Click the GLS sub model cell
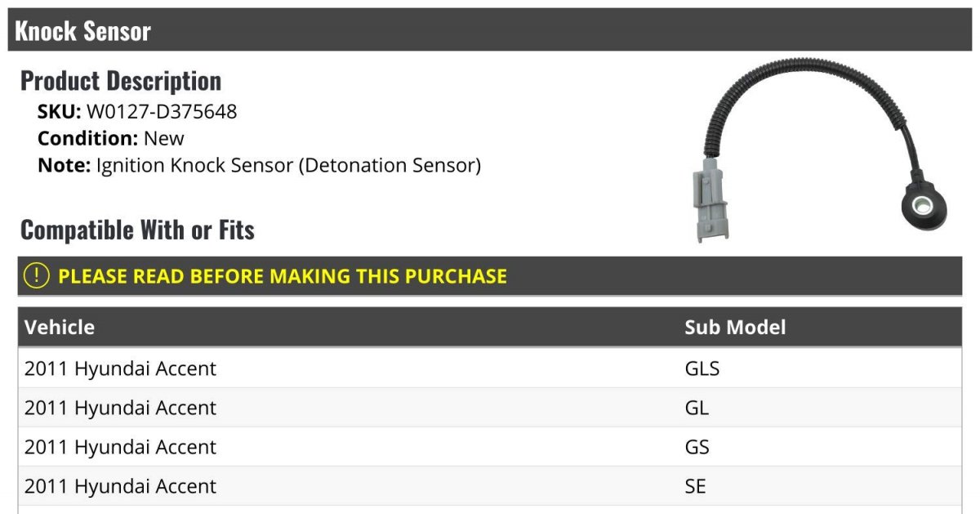The width and height of the screenshot is (980, 514). [x=702, y=369]
